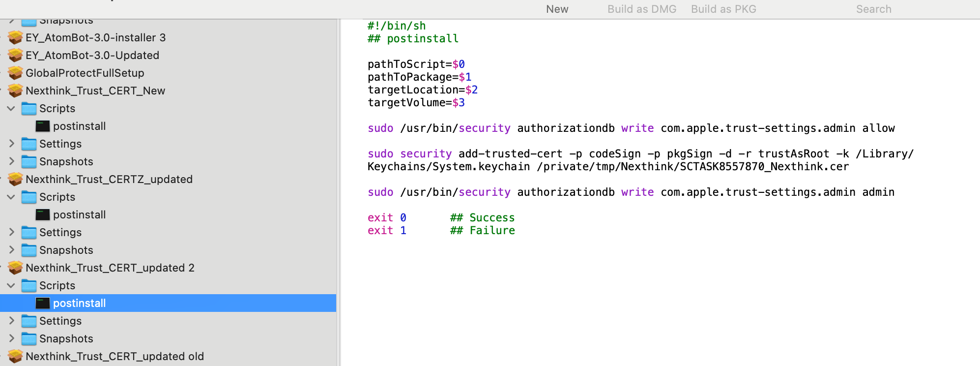Click the Nexthink_Trust_CERT_updated old package icon
Viewport: 980px width, 366px height.
point(15,356)
